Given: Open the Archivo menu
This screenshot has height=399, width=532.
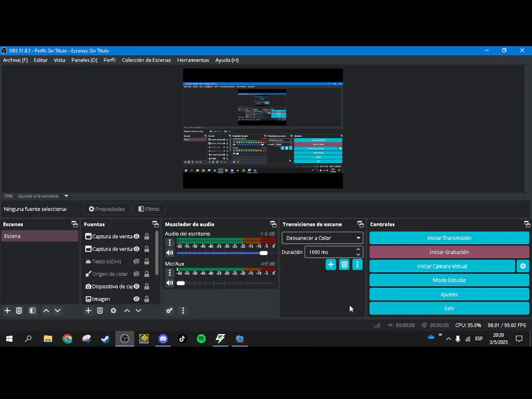Looking at the screenshot, I should (15, 60).
